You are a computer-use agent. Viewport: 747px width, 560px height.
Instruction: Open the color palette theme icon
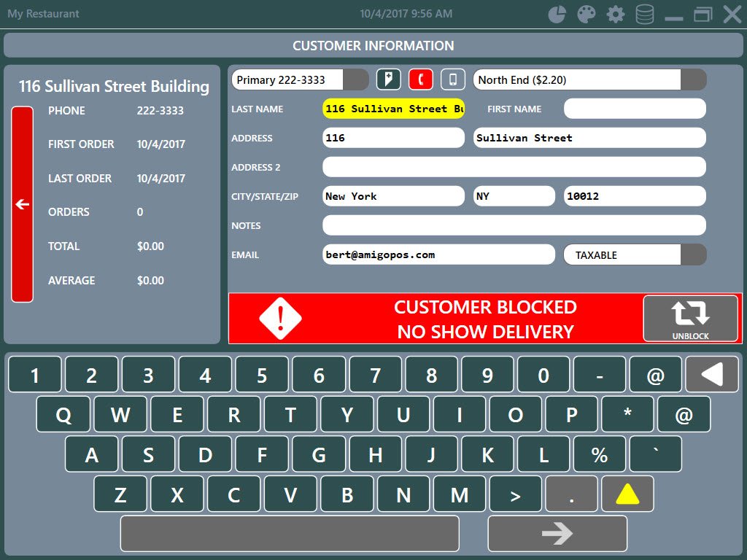587,15
